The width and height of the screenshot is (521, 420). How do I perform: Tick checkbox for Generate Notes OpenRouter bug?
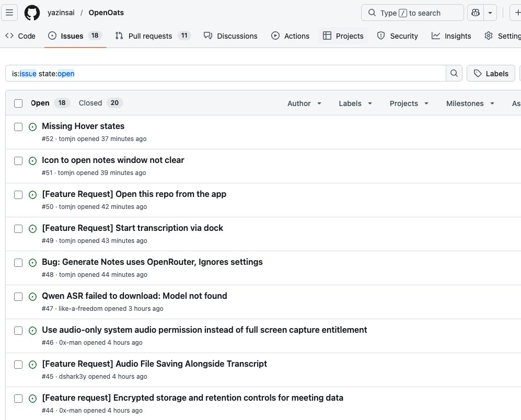coord(18,262)
